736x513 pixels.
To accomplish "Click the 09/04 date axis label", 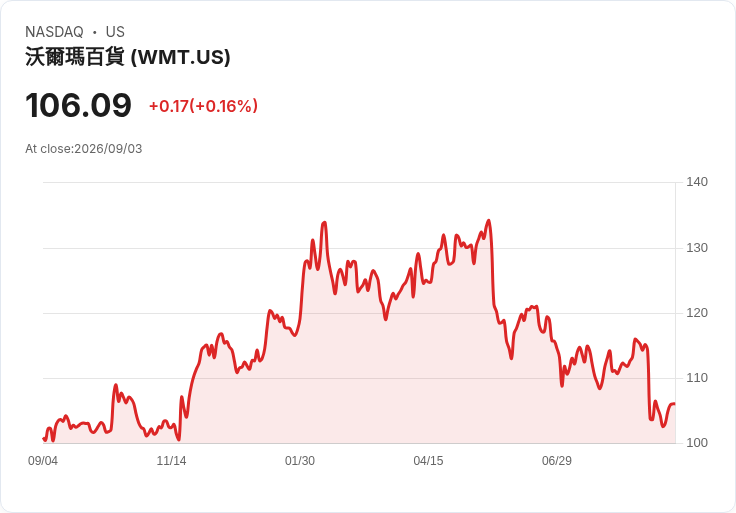I will [x=43, y=460].
